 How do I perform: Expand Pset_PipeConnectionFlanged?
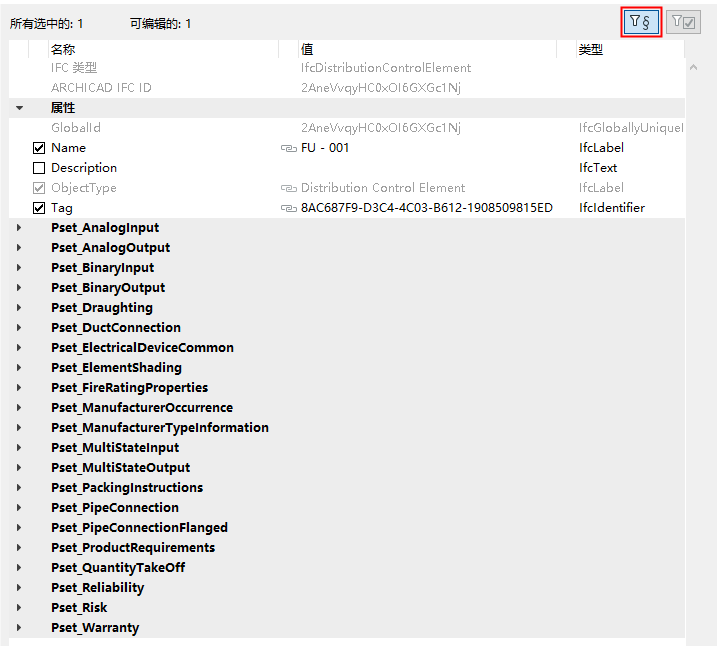[19, 528]
